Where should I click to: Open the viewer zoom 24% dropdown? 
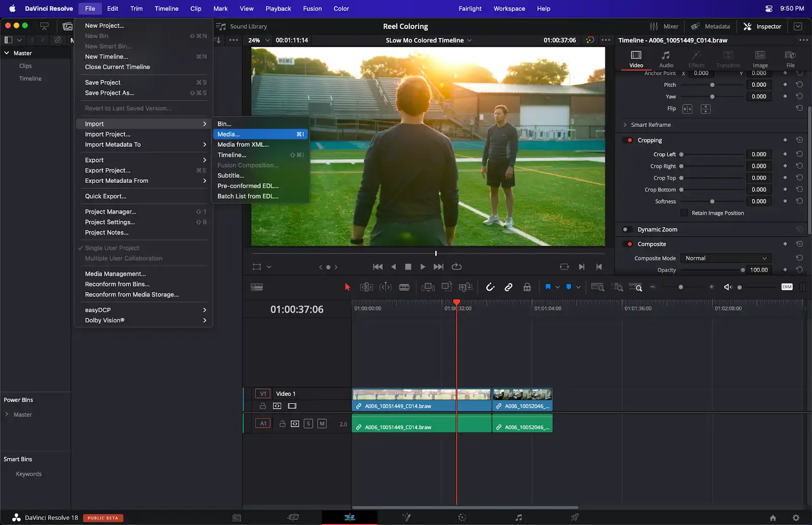click(x=258, y=40)
